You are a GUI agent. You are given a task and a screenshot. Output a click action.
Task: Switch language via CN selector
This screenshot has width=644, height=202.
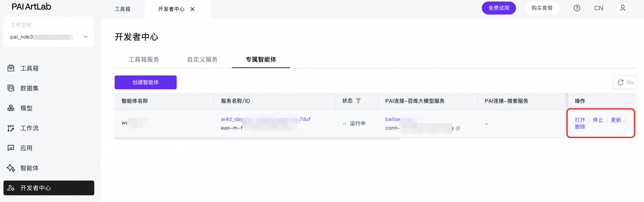click(598, 8)
